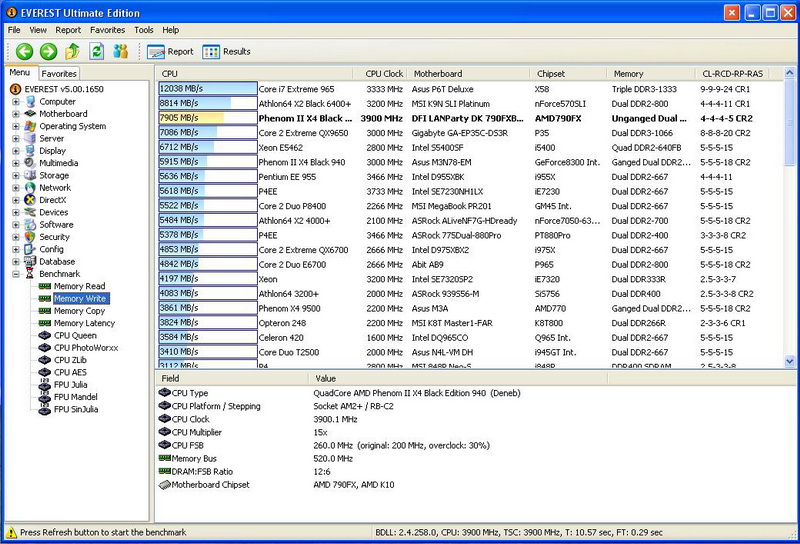Click the two-people users toolbar icon
Viewport: 800px width, 544px height.
[x=121, y=51]
